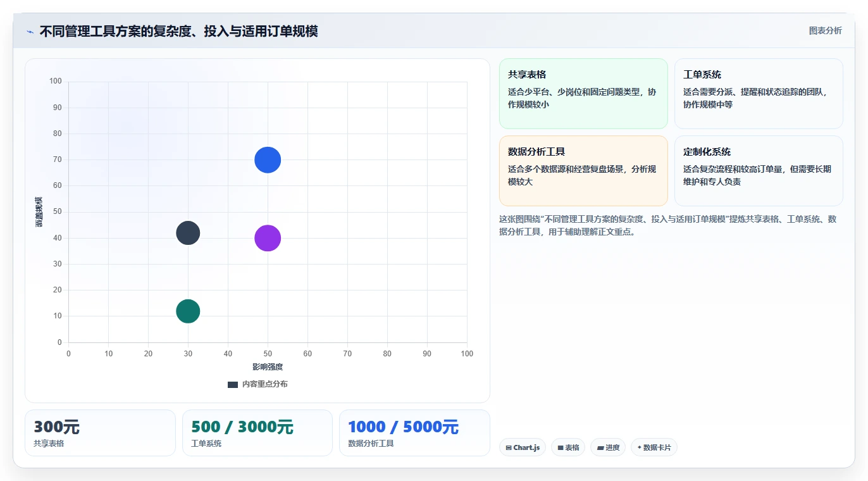Select the 300元 共享表格 stat card
This screenshot has height=481, width=868.
point(100,433)
